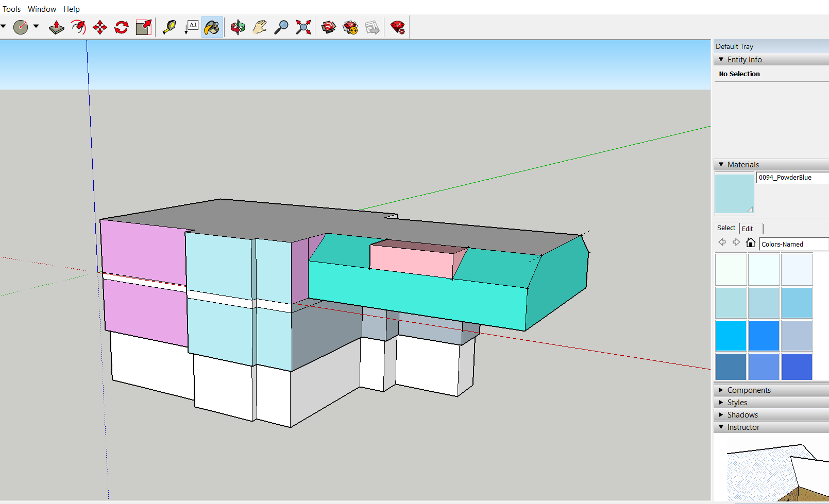Activate the Move tool
The width and height of the screenshot is (829, 504).
pyautogui.click(x=100, y=27)
